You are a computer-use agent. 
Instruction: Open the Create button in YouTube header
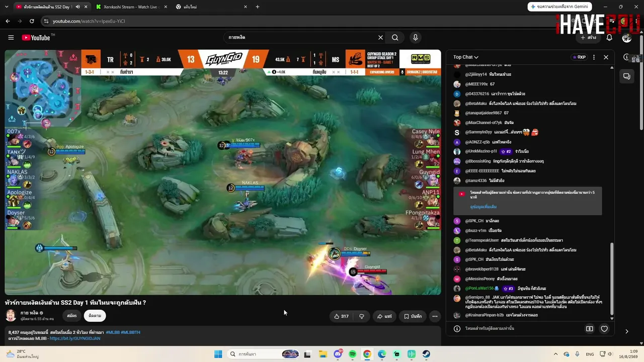coord(588,37)
